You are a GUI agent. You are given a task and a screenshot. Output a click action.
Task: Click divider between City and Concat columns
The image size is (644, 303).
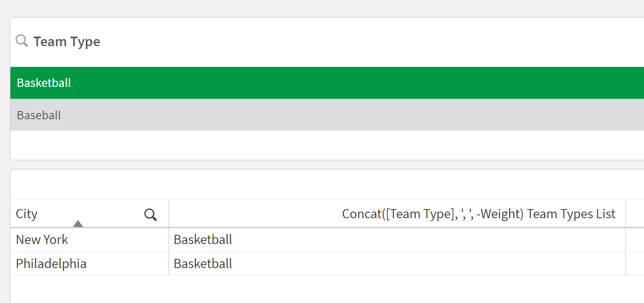169,214
